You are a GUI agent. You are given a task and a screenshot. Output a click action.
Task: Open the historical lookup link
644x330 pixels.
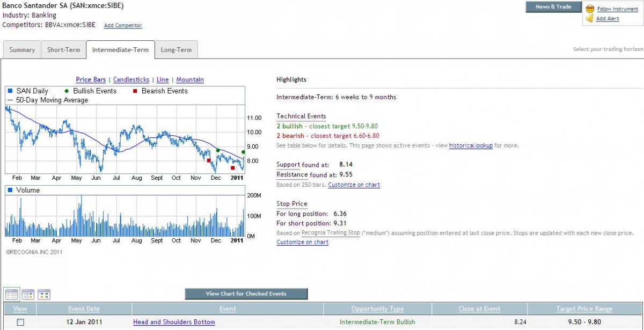(471, 145)
